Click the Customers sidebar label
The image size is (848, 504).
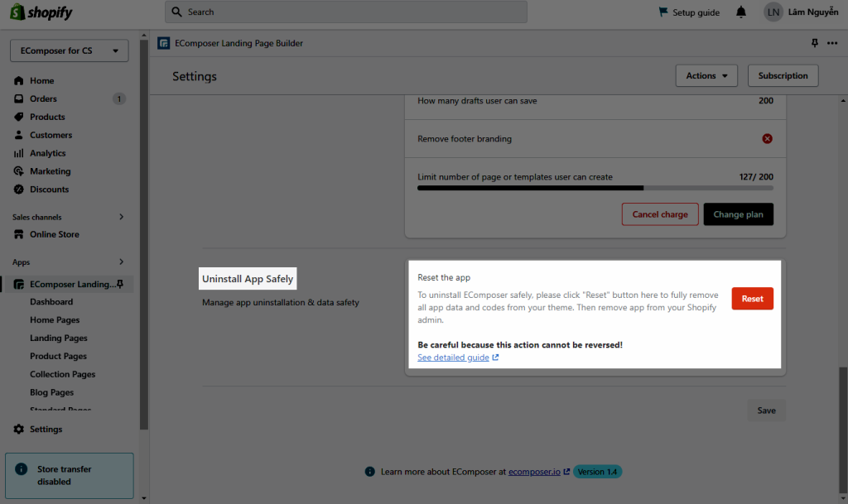pos(51,135)
